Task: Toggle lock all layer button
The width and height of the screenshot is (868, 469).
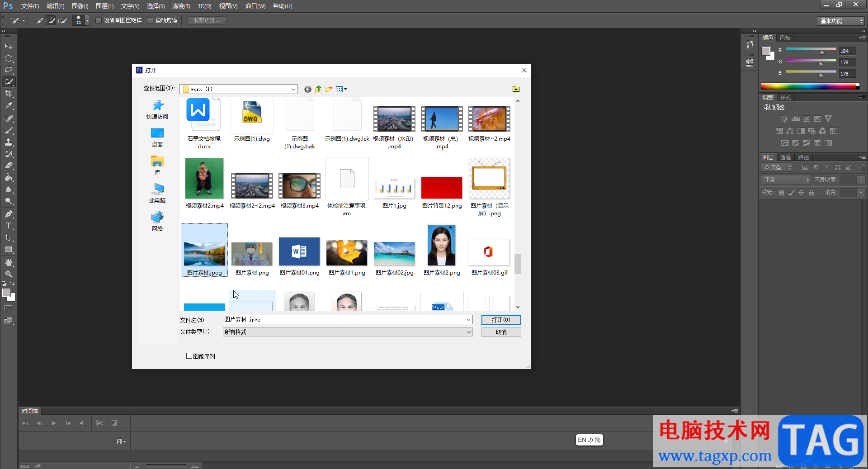Action: 811,193
